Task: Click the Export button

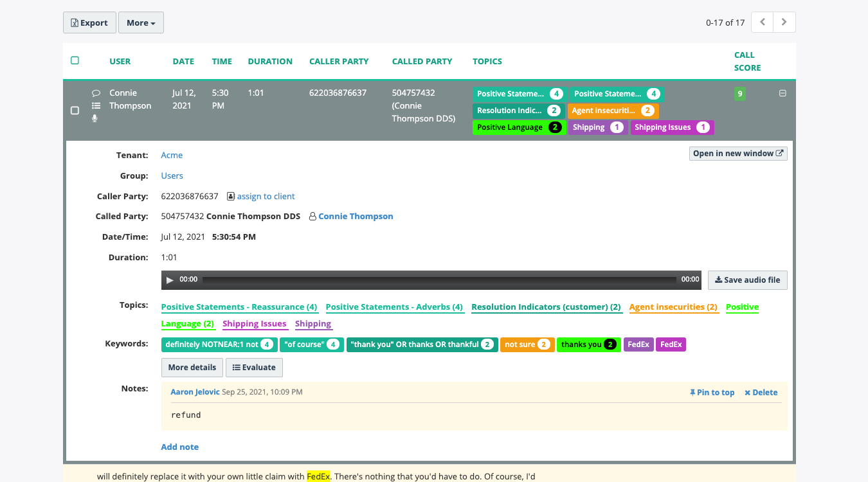Action: click(89, 22)
